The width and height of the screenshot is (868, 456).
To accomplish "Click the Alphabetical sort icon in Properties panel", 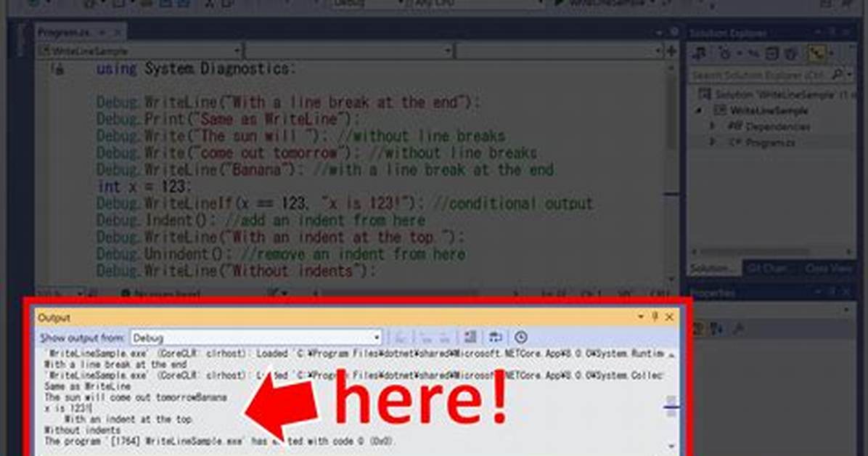I will click(x=718, y=329).
